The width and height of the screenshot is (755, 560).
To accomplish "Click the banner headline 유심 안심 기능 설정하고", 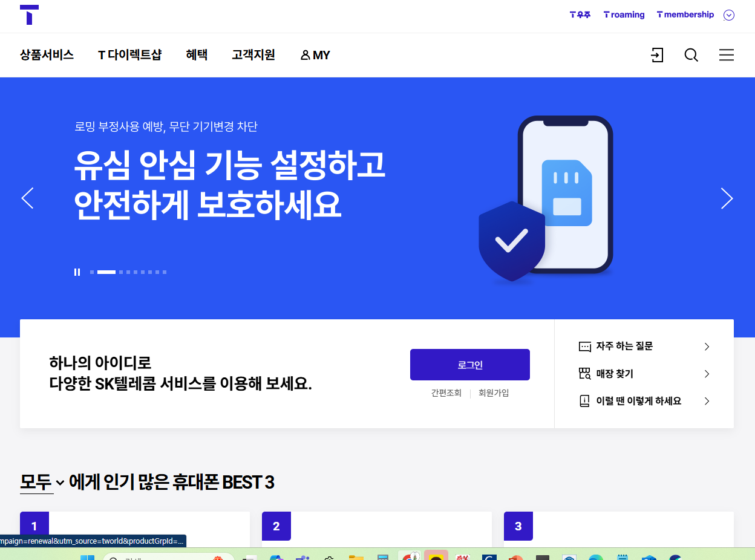I will [230, 165].
